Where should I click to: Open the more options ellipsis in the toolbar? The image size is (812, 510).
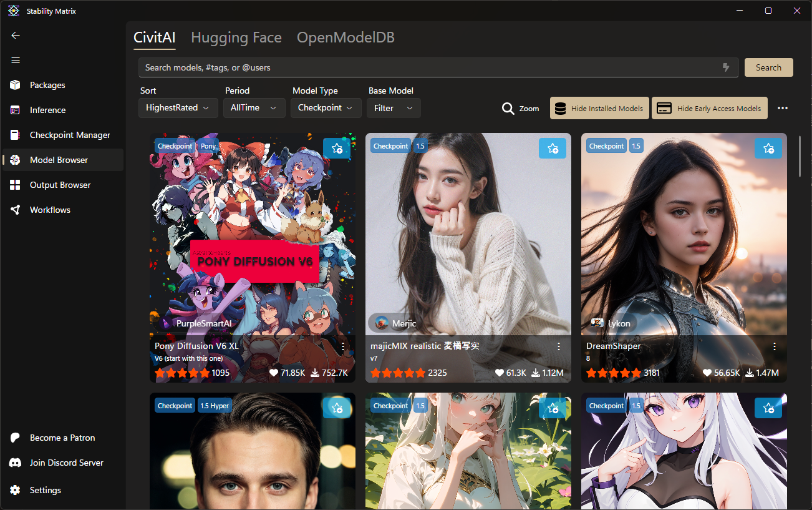783,108
